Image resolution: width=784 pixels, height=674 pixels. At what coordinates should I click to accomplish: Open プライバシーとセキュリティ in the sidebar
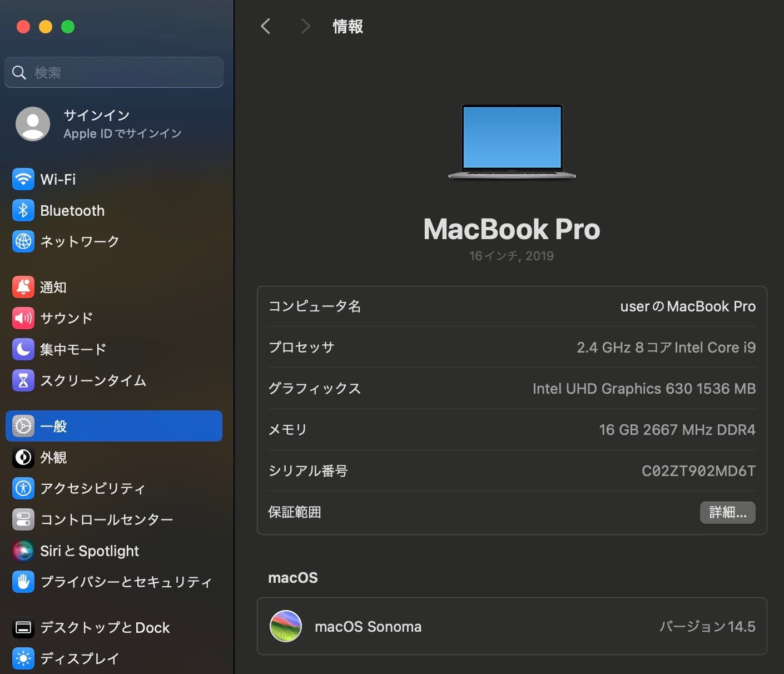click(114, 582)
